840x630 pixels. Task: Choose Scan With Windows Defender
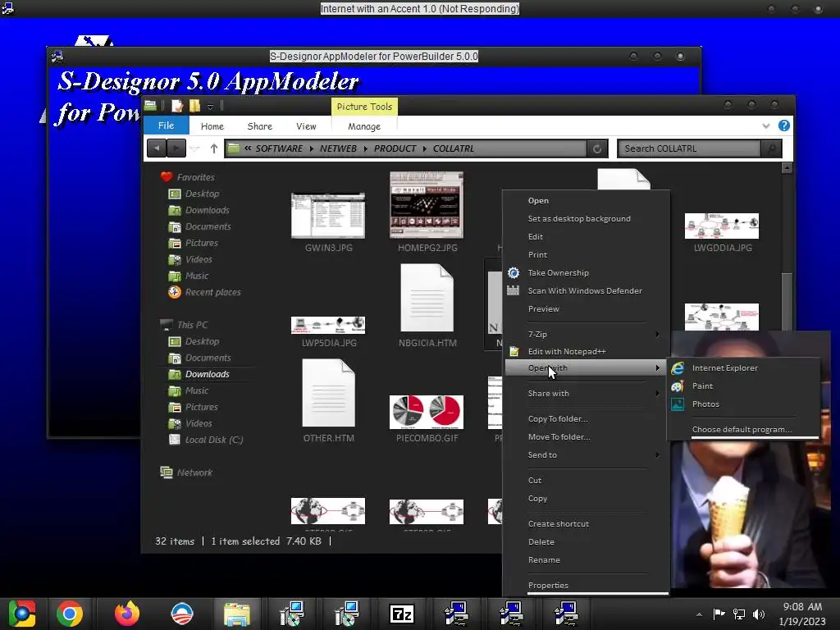coord(586,290)
